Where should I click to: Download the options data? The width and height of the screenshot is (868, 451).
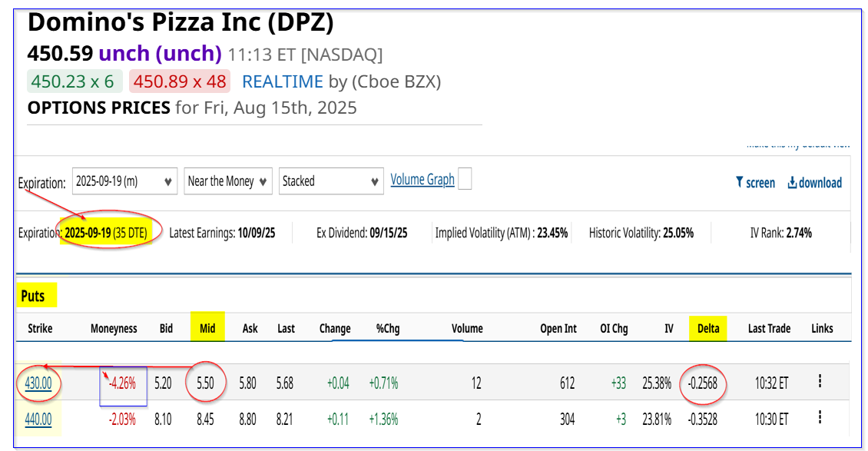[815, 183]
